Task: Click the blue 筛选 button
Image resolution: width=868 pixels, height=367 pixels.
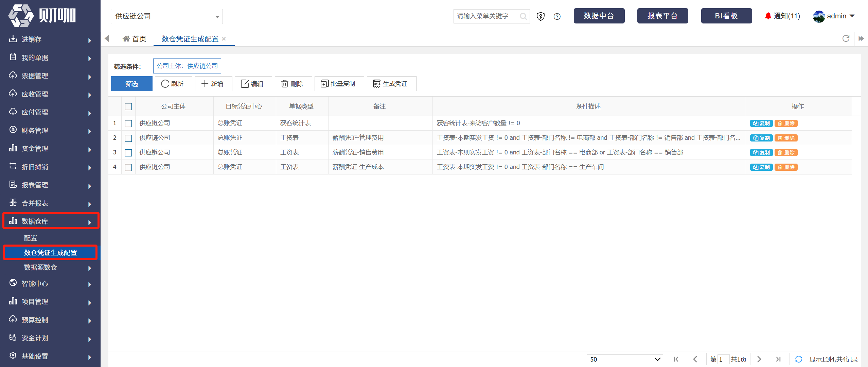Action: 132,84
